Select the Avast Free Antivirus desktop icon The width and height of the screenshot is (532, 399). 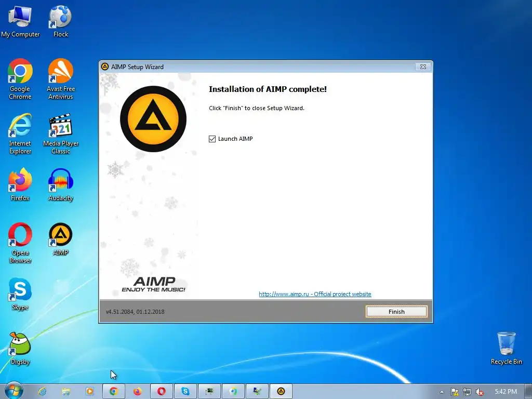(61, 79)
